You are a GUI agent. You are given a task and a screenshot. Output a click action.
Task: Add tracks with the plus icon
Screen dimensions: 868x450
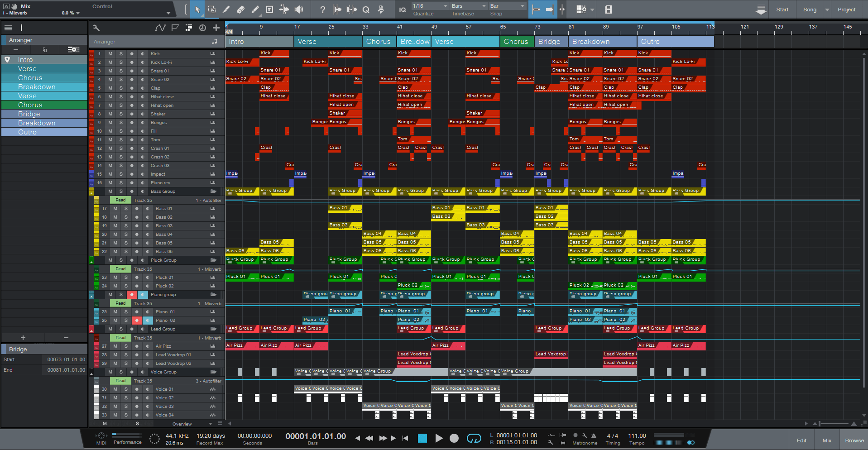pos(216,28)
